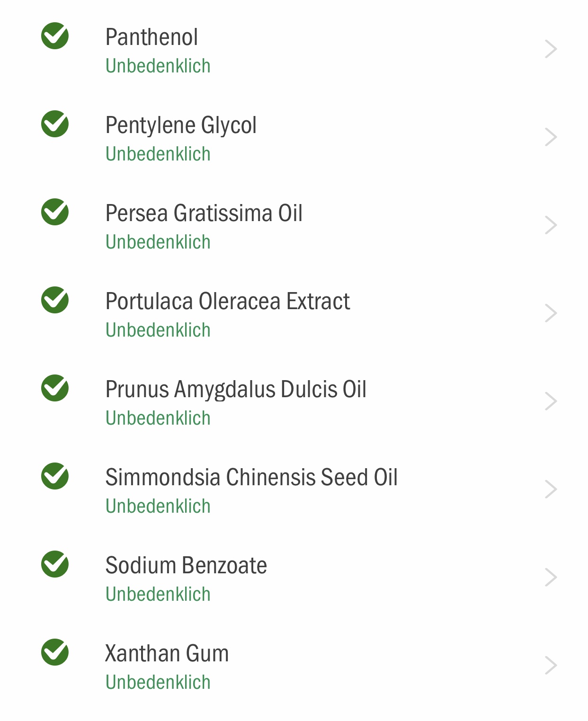588x721 pixels.
Task: Tap checkmark icon next to Persea Gratissima Oil
Action: (55, 212)
